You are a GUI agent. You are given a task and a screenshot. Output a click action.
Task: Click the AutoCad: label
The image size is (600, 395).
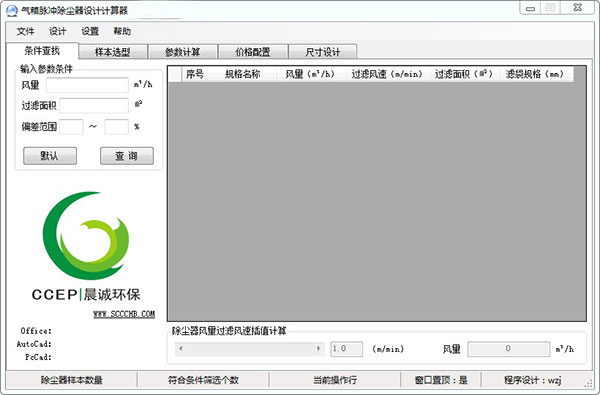tap(34, 344)
